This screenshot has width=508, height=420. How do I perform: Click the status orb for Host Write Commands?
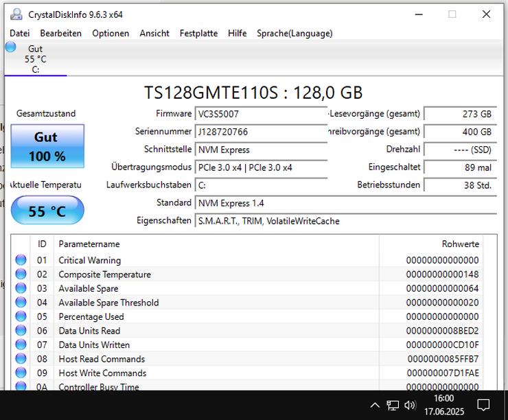point(21,373)
